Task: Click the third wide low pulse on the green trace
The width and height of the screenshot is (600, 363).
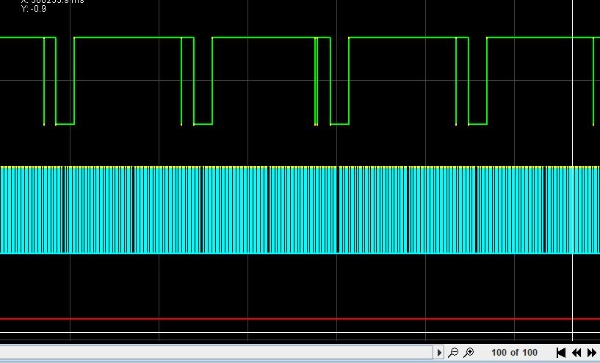Action: pos(339,124)
